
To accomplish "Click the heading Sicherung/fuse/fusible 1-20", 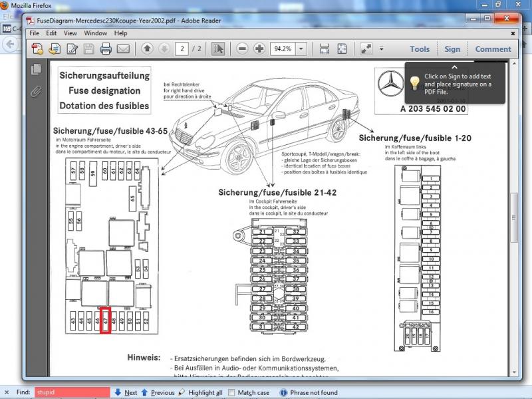I will pyautogui.click(x=415, y=138).
